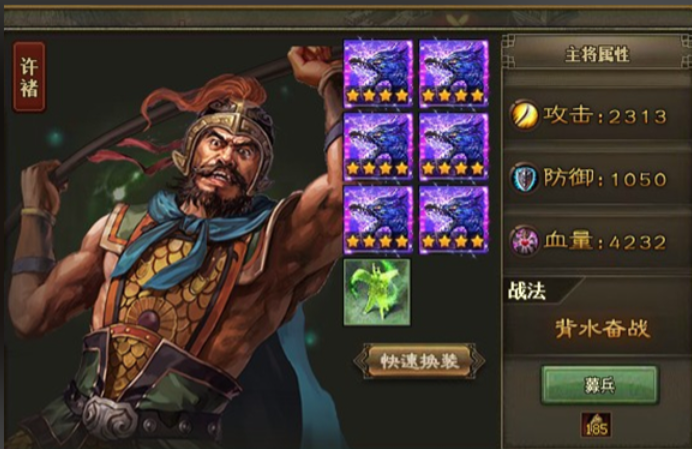
Task: Open the green glowing warrior item slot
Action: [x=377, y=292]
